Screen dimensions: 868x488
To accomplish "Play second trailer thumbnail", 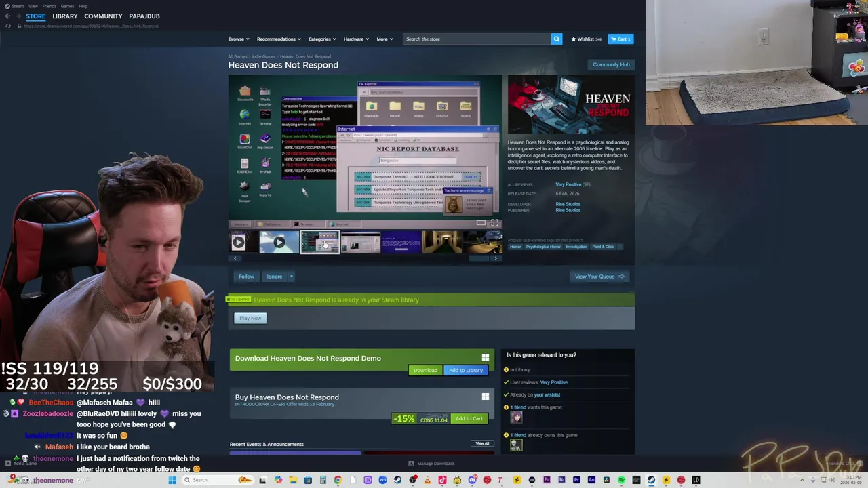I will 279,242.
